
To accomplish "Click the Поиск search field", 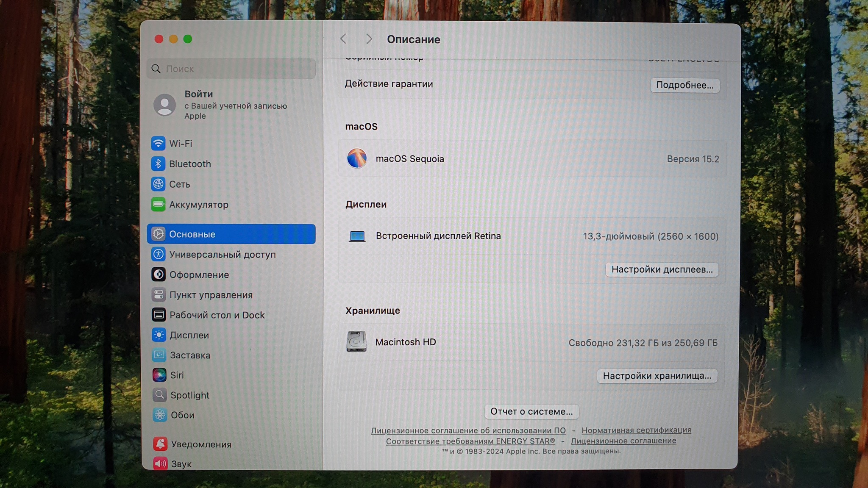I will (231, 69).
